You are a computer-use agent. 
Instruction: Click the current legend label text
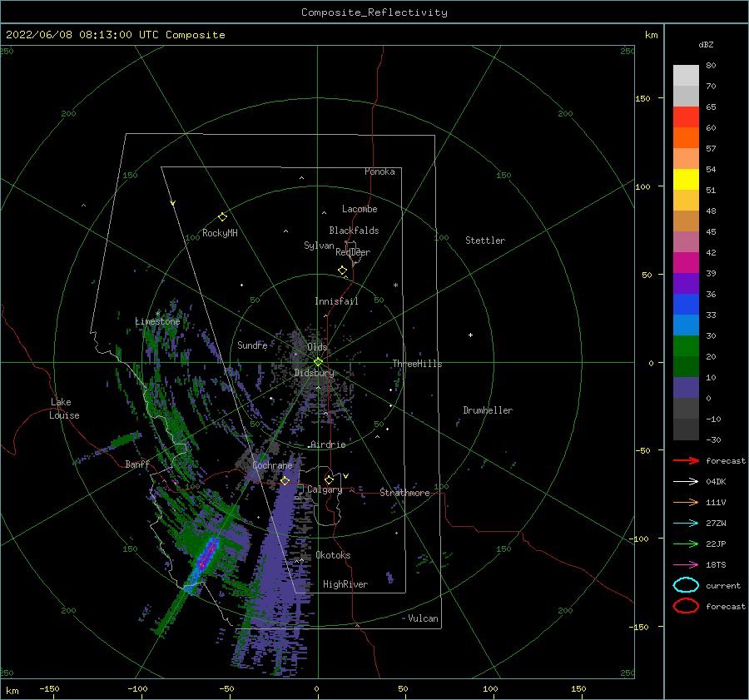(x=723, y=586)
